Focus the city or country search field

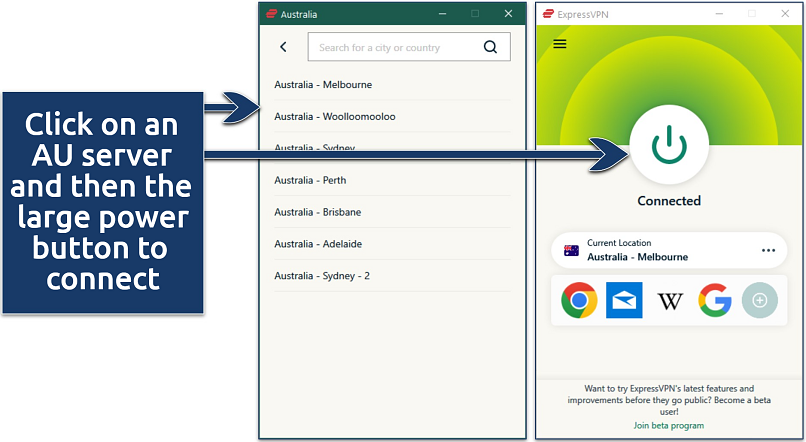tap(409, 47)
